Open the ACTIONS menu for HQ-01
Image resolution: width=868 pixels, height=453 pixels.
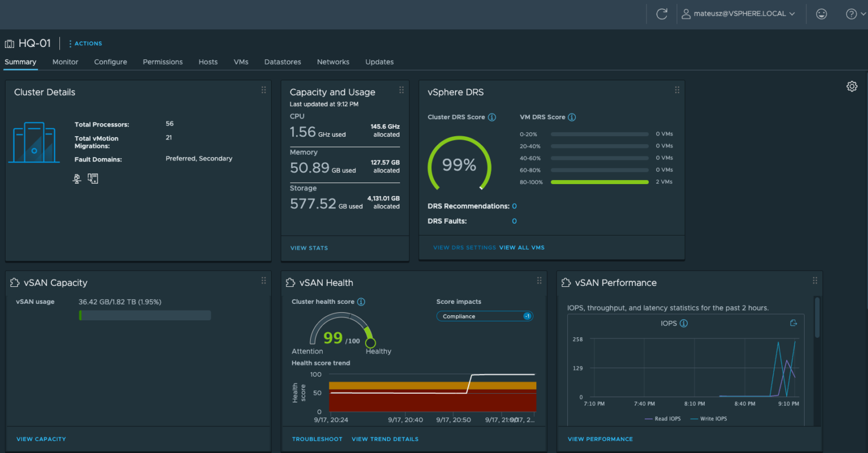tap(85, 43)
